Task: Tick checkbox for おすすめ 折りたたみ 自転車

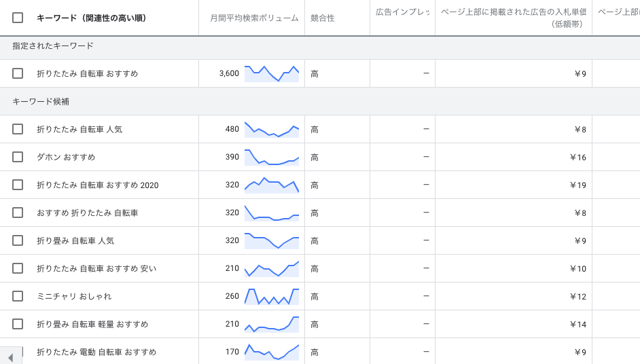Action: coord(18,213)
